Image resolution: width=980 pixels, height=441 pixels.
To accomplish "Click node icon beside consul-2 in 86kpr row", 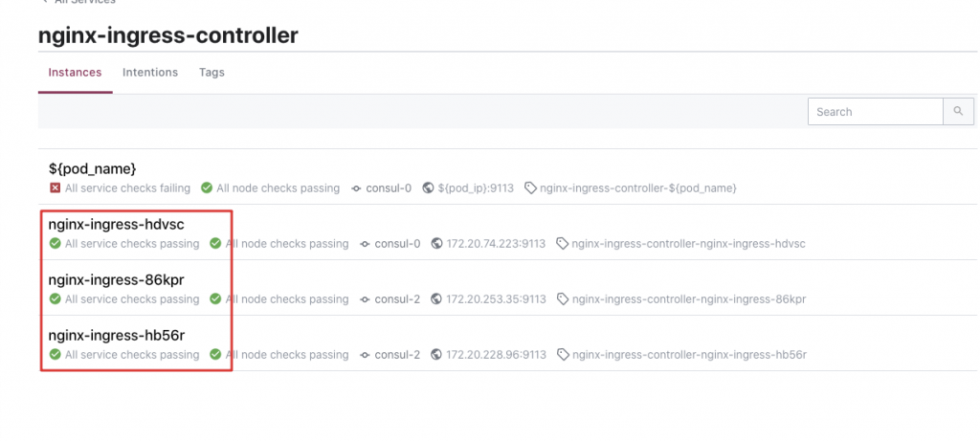I will 366,299.
